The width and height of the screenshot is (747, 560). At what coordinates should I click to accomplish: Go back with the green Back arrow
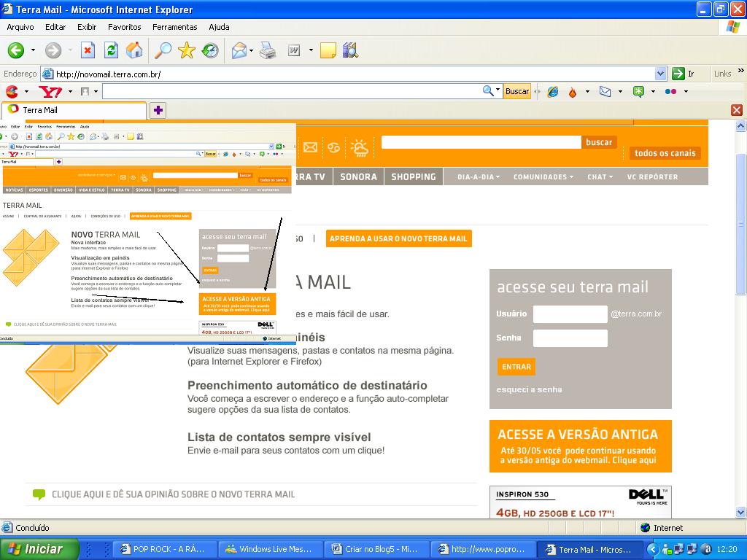pyautogui.click(x=16, y=50)
